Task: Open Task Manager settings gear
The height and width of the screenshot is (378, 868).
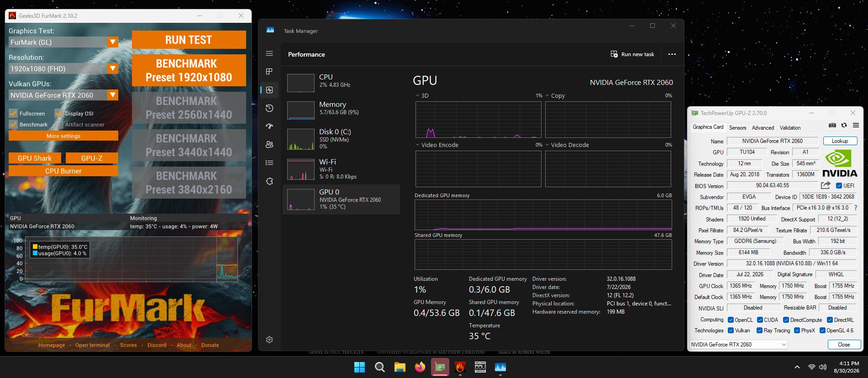Action: [x=269, y=340]
